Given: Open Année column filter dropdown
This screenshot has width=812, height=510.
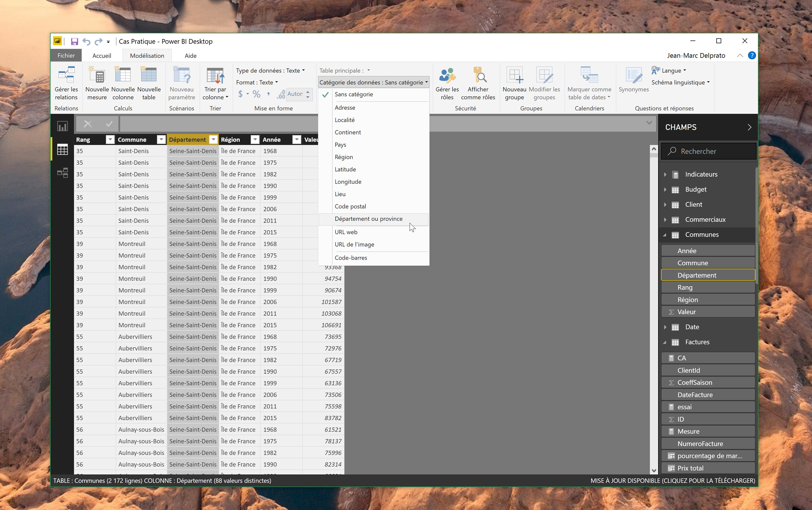Looking at the screenshot, I should pyautogui.click(x=297, y=140).
